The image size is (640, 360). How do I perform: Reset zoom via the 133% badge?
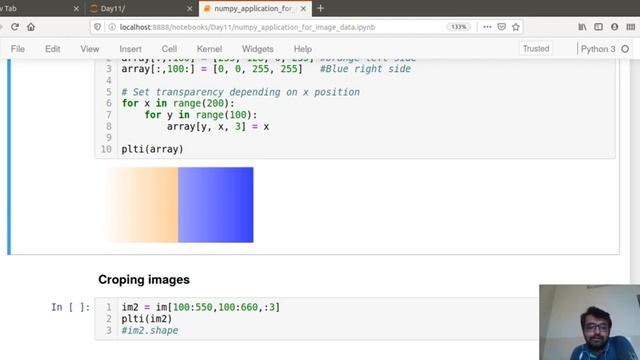pyautogui.click(x=459, y=27)
